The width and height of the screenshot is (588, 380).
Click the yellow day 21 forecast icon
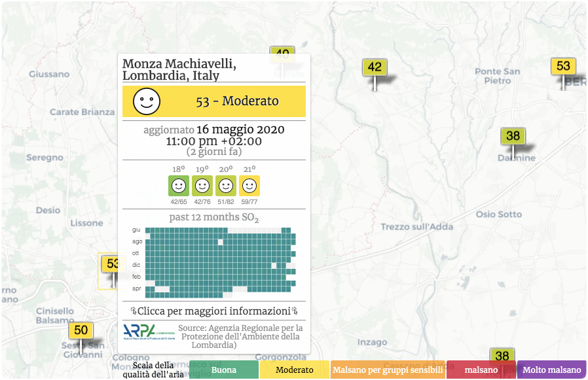coord(249,186)
